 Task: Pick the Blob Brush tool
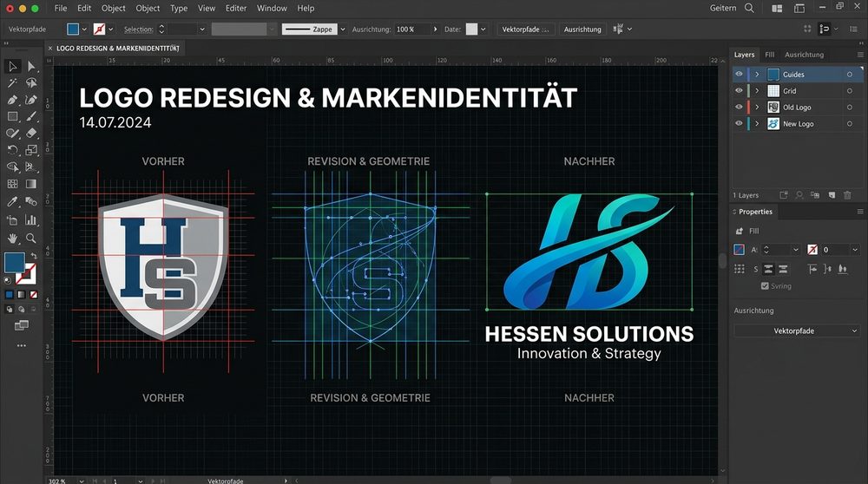point(12,134)
